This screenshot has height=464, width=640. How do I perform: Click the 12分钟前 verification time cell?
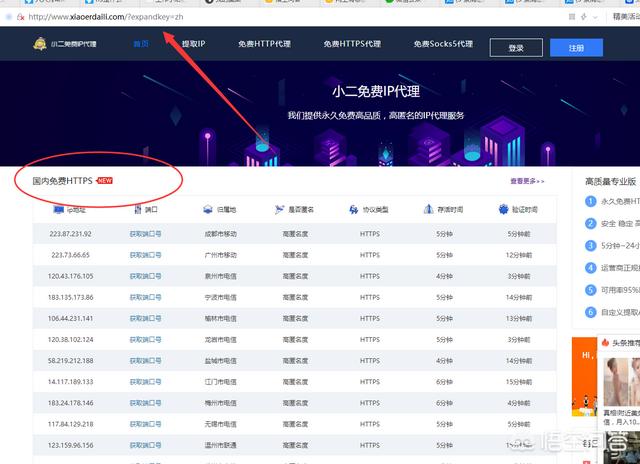519,255
